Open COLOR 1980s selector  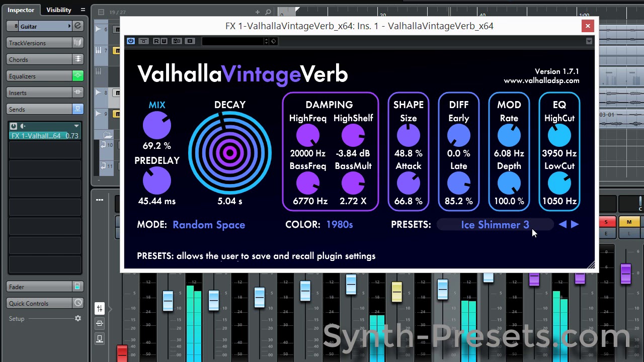pyautogui.click(x=340, y=225)
